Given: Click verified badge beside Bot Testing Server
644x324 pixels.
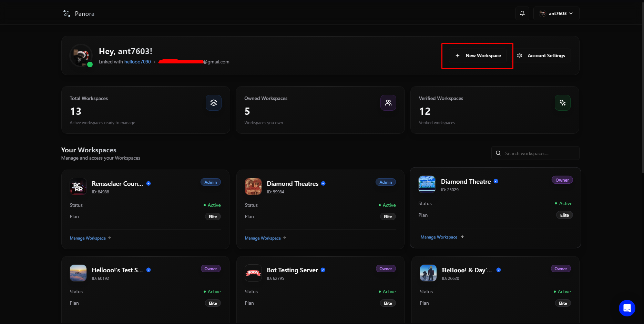Looking at the screenshot, I should pyautogui.click(x=323, y=270).
